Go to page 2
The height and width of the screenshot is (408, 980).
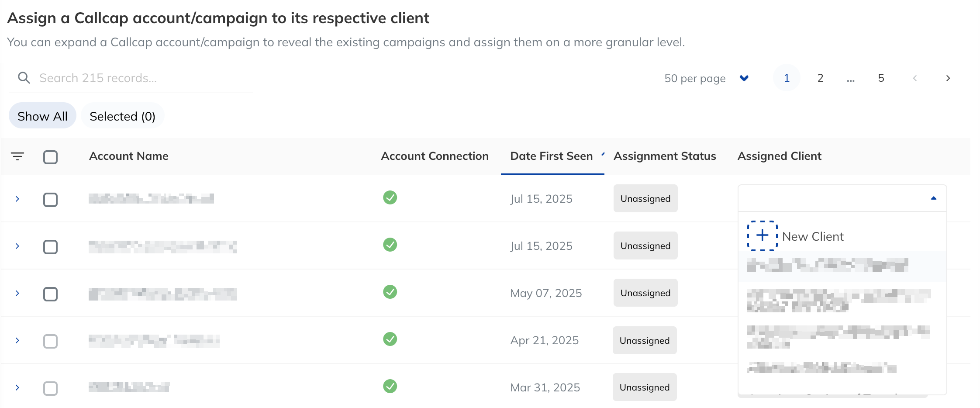pos(820,78)
